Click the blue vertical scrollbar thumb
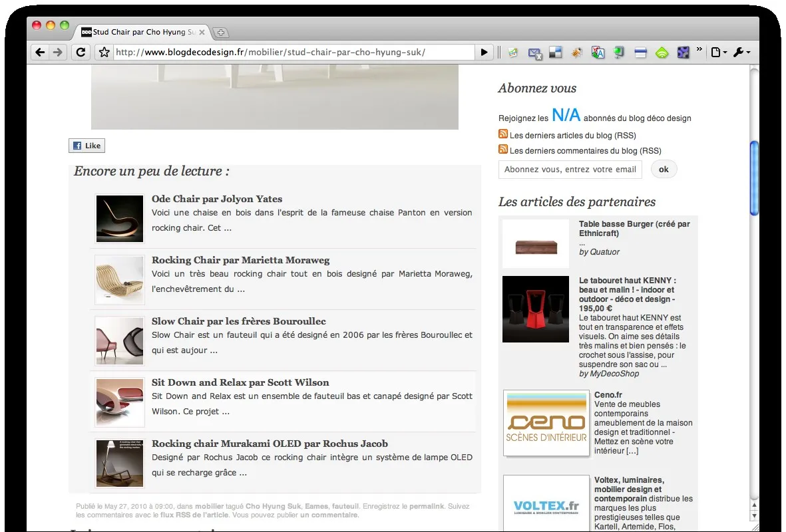 (x=754, y=178)
